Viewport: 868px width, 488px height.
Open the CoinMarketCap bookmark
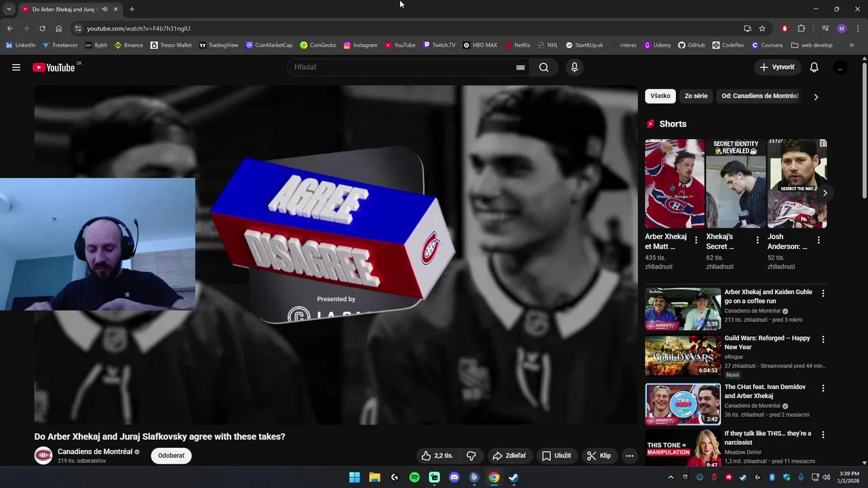pos(269,45)
